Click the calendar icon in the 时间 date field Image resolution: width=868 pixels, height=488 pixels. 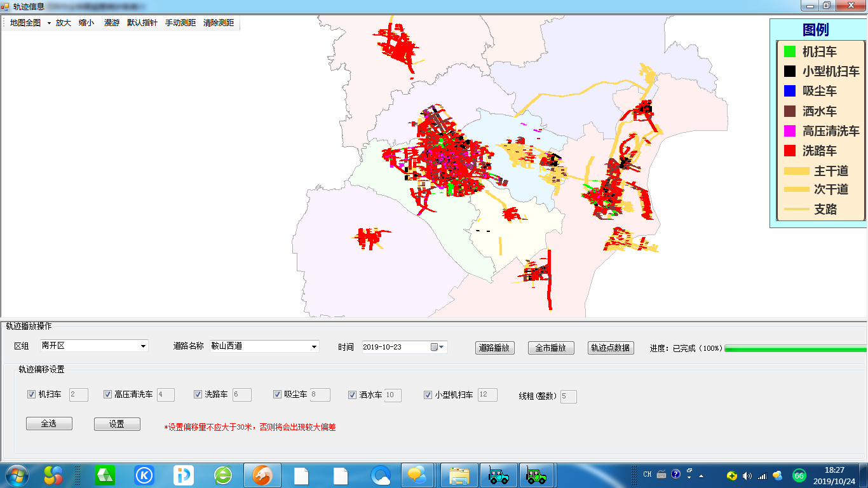point(435,347)
